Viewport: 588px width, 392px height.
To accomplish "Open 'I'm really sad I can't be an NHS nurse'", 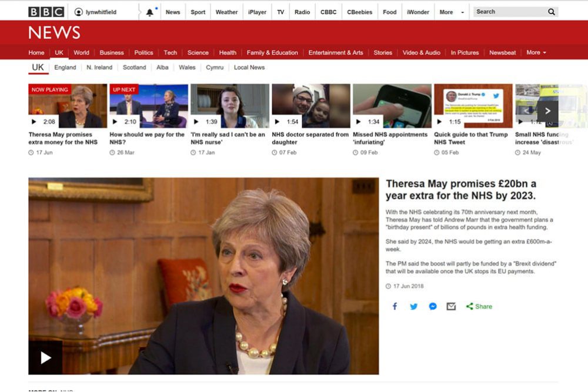I will click(228, 138).
